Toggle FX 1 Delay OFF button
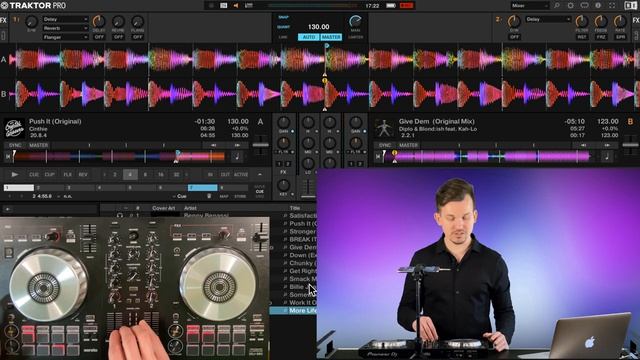This screenshot has height=360, width=640. (x=99, y=37)
